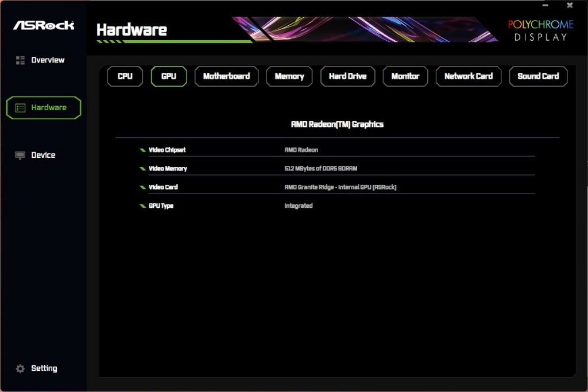The height and width of the screenshot is (392, 588).
Task: Select the GPU tab
Action: coord(169,76)
